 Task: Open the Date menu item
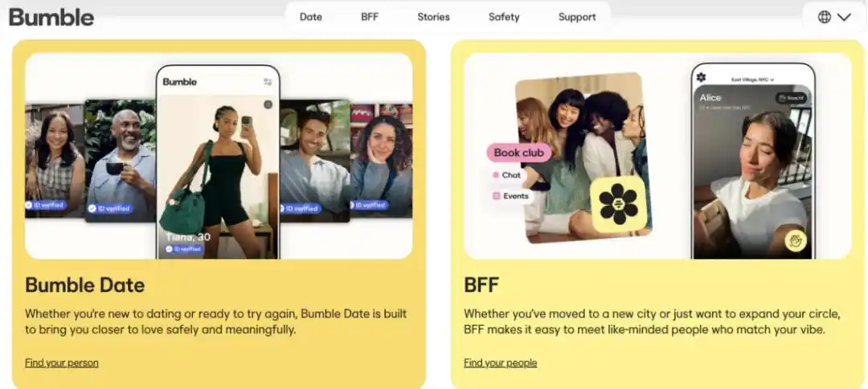(310, 17)
